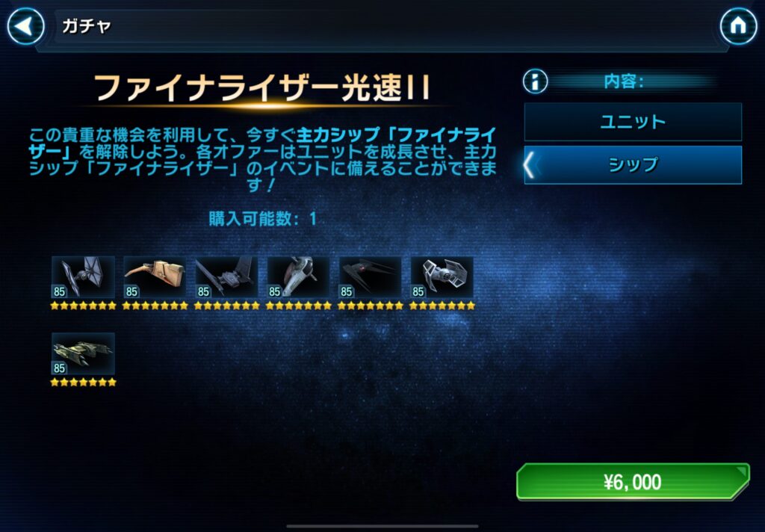765x532 pixels.
Task: Click the 購入可能数: 1 label
Action: (x=262, y=219)
